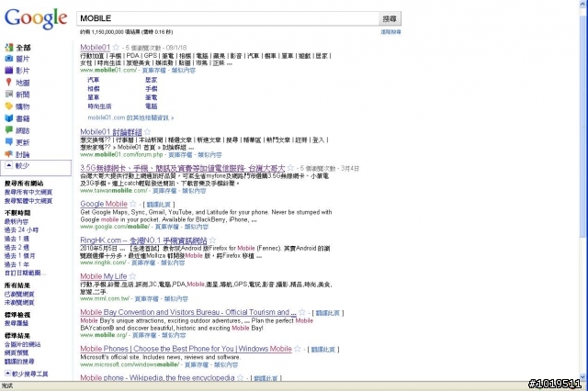Select the News newspaper icon in sidebar
588x391 pixels.
tap(8, 94)
